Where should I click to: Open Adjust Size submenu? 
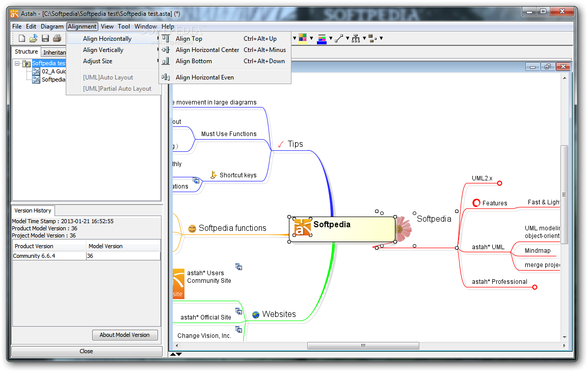coord(114,61)
